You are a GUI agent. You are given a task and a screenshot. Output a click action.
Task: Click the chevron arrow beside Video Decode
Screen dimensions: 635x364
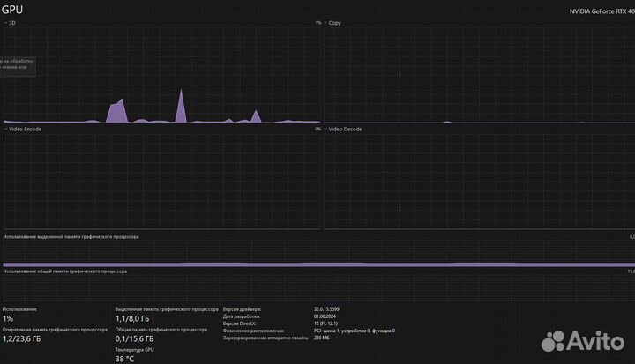(325, 129)
